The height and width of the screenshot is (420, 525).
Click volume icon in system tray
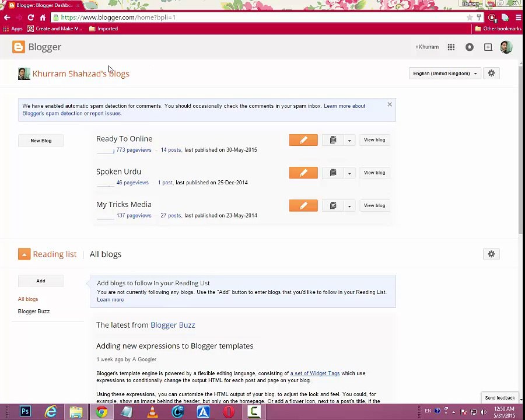483,412
